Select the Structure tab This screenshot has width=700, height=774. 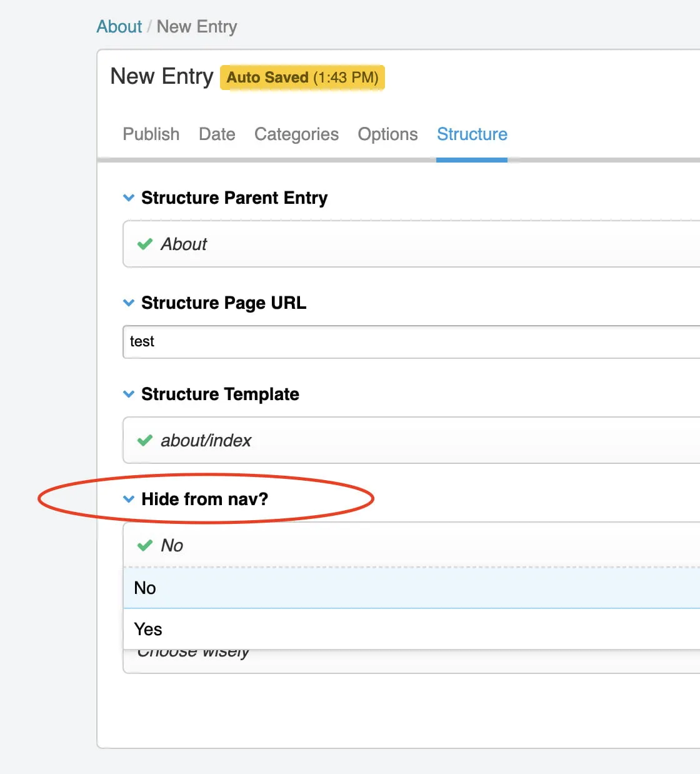tap(472, 134)
